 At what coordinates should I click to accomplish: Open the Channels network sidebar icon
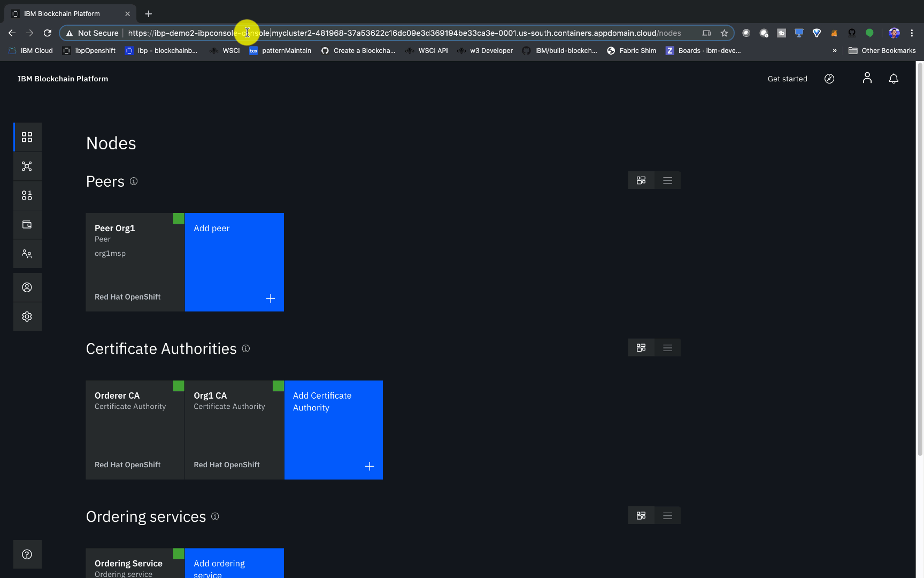tap(27, 166)
